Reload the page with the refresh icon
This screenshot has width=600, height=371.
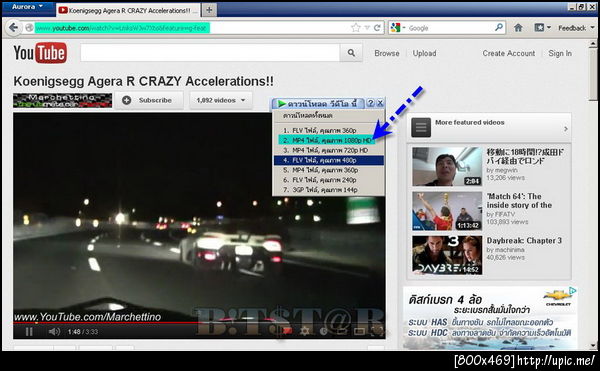pyautogui.click(x=377, y=28)
